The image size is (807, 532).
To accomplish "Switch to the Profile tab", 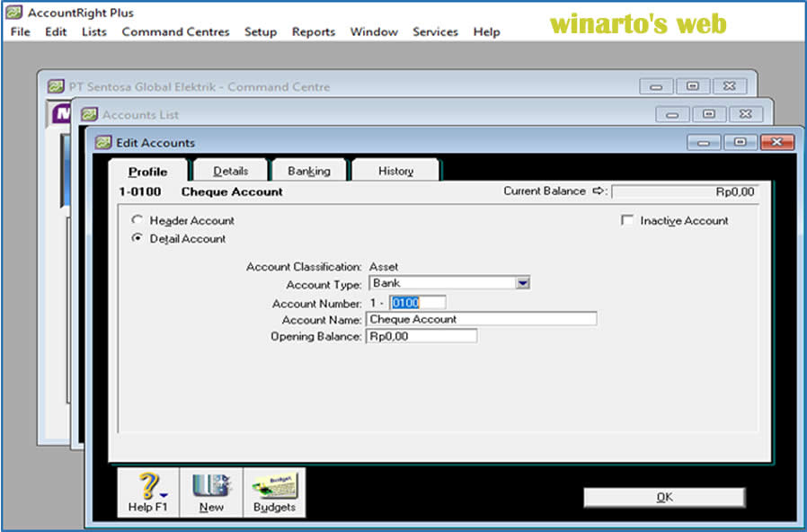I will (x=147, y=172).
